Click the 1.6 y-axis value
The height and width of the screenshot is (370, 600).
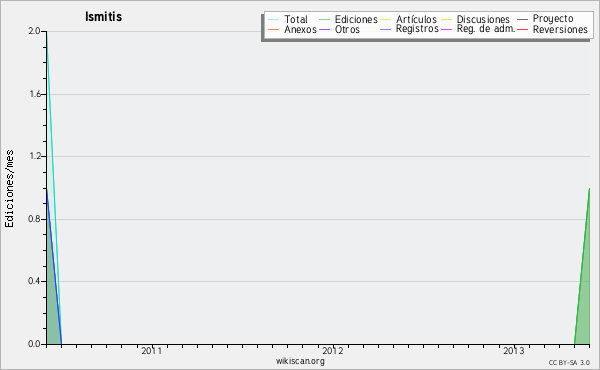(34, 94)
